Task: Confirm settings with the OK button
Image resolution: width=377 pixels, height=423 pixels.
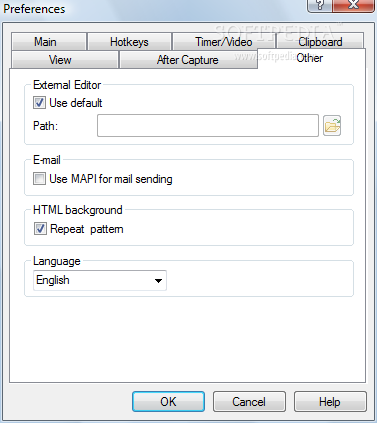Action: pyautogui.click(x=168, y=402)
